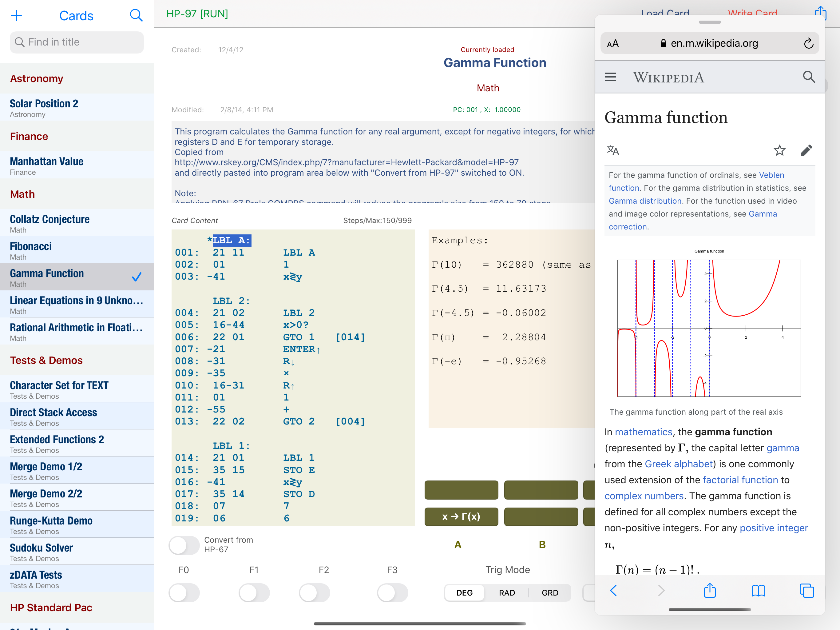Select the highlighted LBL A: line

click(x=232, y=241)
